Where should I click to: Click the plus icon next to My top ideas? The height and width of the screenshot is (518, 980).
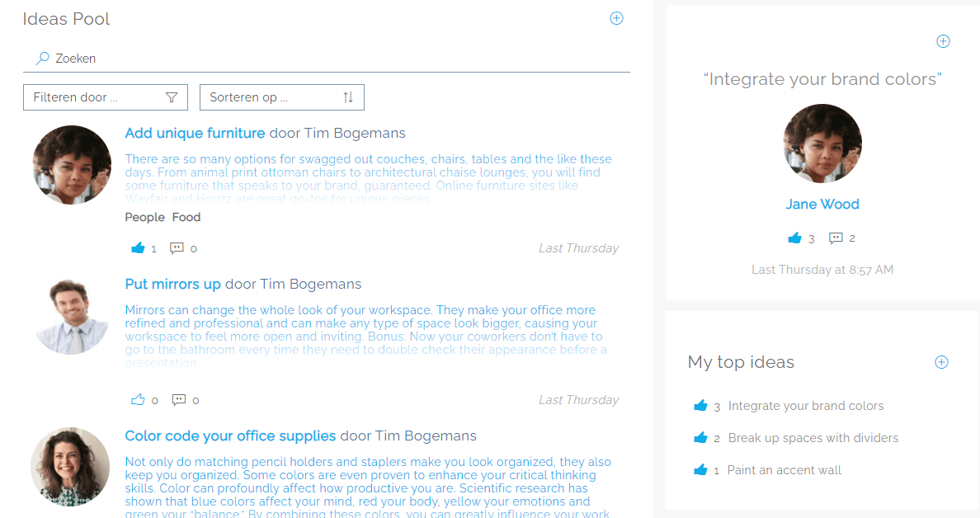tap(941, 362)
